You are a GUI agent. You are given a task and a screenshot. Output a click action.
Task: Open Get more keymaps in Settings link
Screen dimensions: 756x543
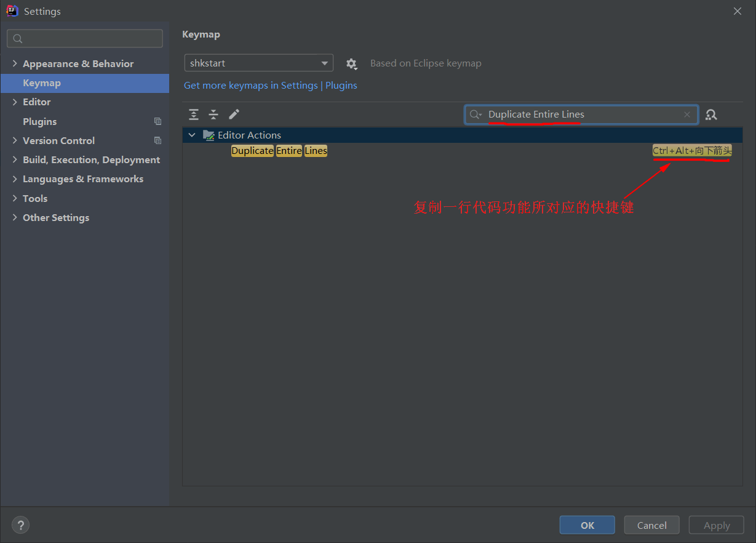251,86
